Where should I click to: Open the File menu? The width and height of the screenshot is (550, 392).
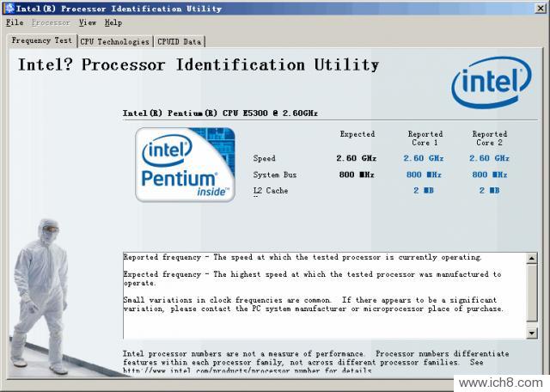pyautogui.click(x=15, y=22)
